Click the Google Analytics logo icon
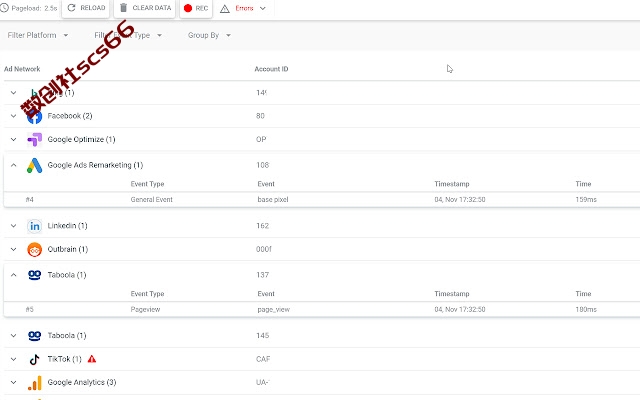640x400 pixels. (35, 383)
